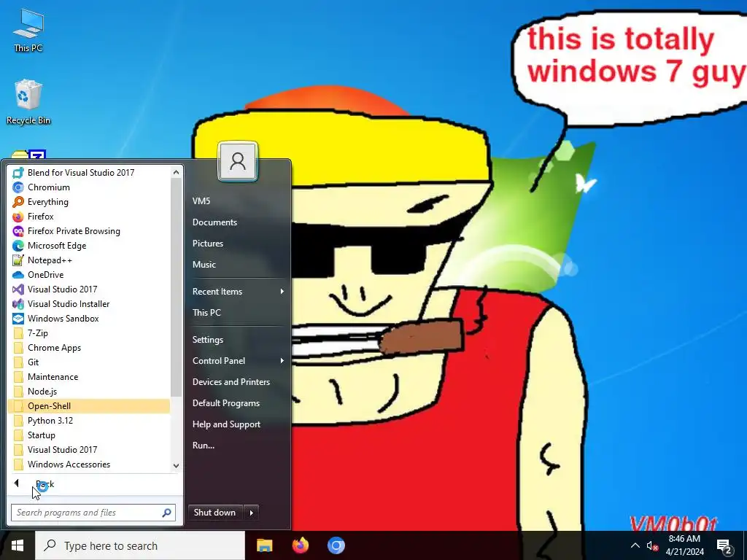Open the Run... dialog
Viewport: 747px width, 560px height.
(x=238, y=446)
